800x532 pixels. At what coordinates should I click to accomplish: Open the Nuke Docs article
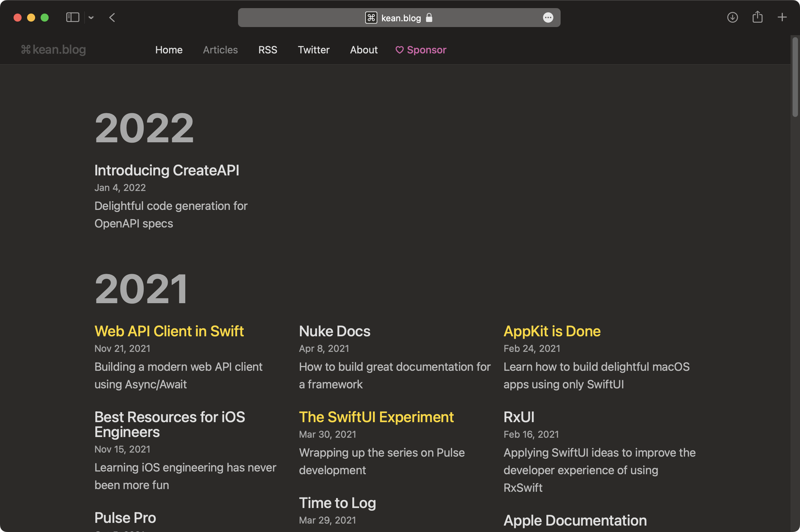click(334, 331)
